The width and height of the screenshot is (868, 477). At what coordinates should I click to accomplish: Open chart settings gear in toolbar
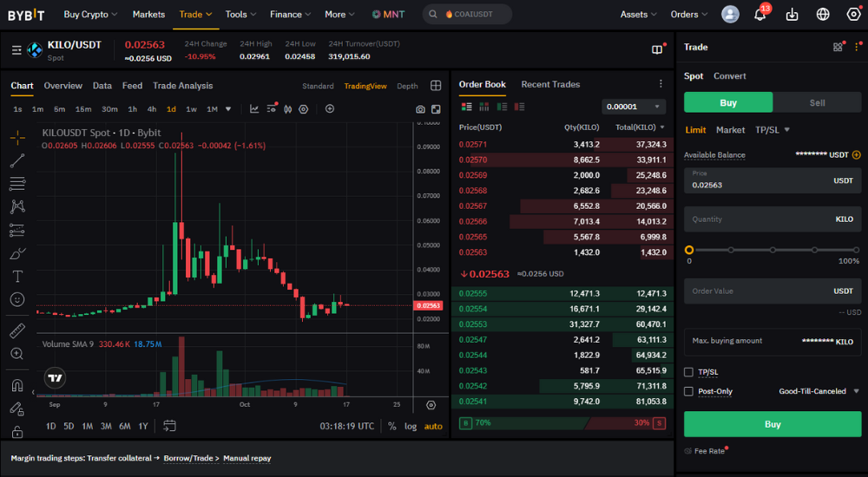point(303,109)
